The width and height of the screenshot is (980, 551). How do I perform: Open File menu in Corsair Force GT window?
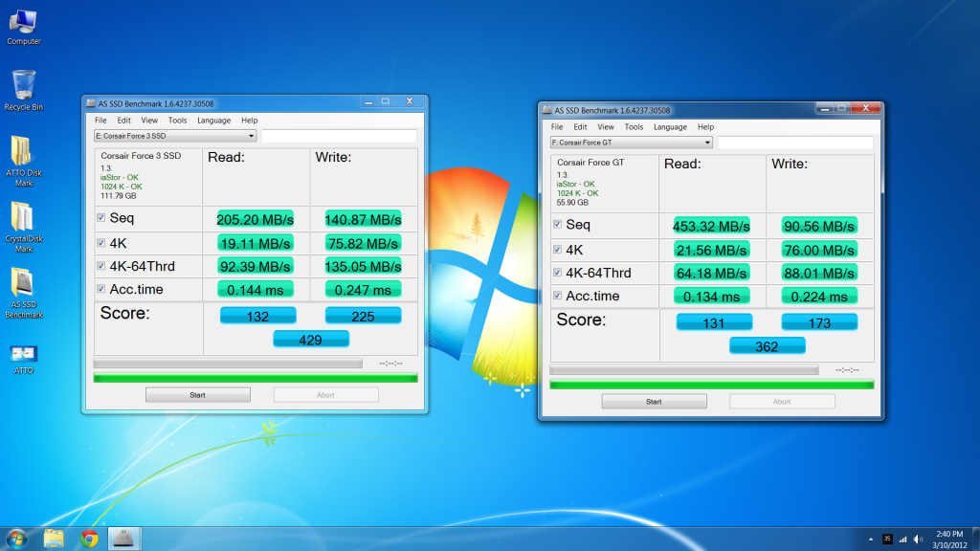[x=557, y=127]
